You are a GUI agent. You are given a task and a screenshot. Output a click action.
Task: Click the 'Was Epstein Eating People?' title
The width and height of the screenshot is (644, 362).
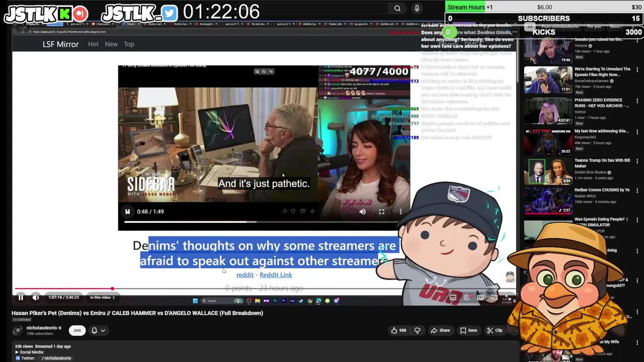click(x=601, y=222)
